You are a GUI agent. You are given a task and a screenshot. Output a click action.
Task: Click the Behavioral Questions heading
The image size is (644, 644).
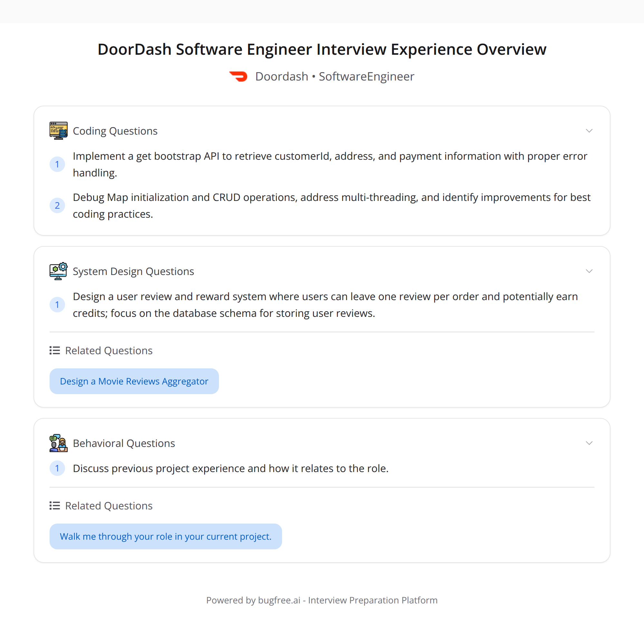[x=124, y=443]
